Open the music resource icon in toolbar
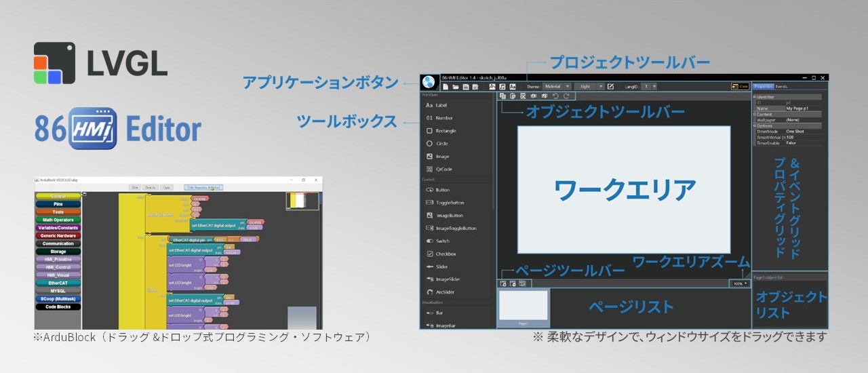The image size is (868, 373). (x=502, y=87)
